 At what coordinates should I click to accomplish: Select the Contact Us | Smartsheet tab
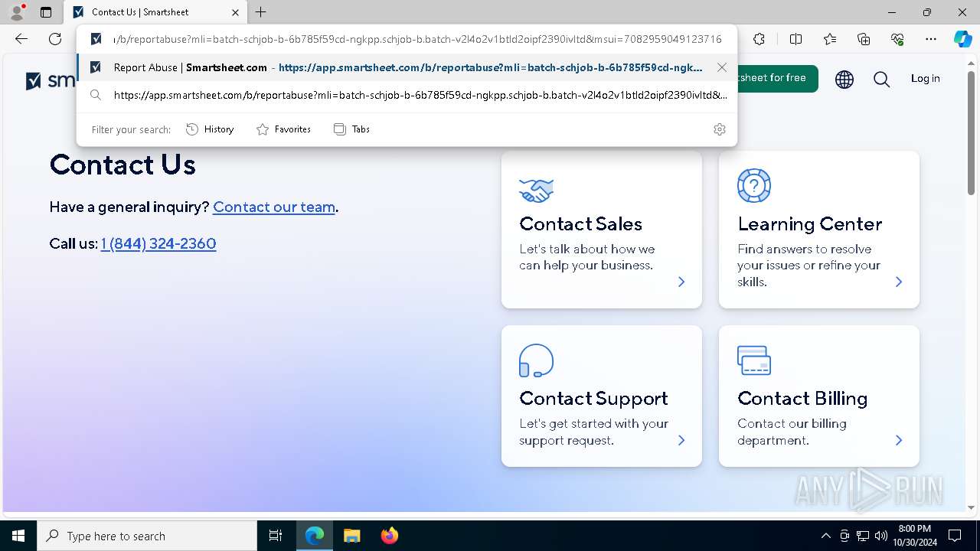[155, 12]
